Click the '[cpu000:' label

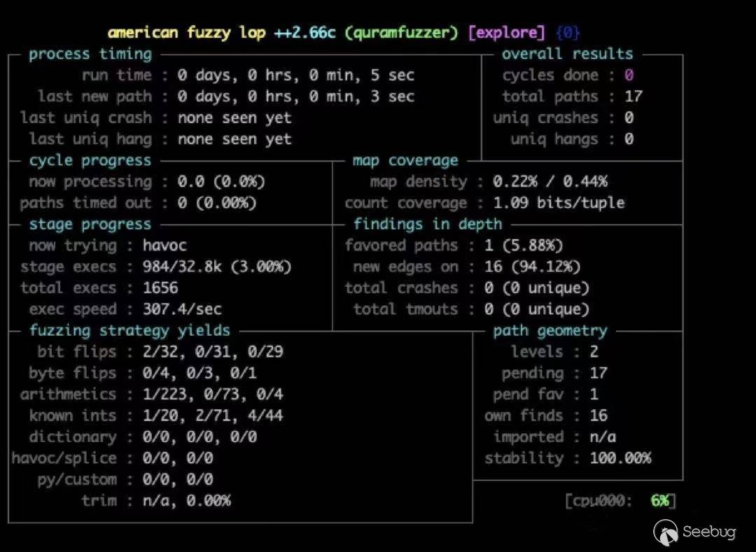(x=598, y=501)
